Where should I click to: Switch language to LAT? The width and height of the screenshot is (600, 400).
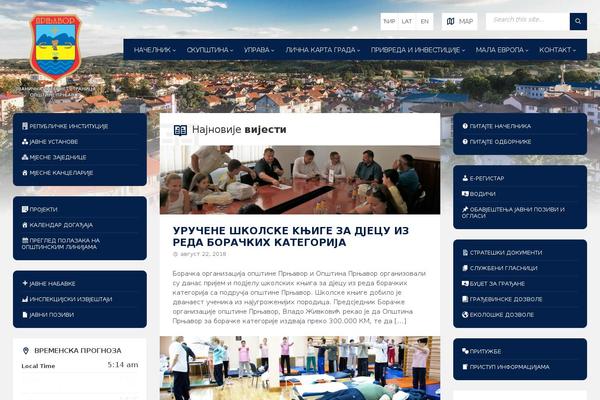click(x=407, y=21)
